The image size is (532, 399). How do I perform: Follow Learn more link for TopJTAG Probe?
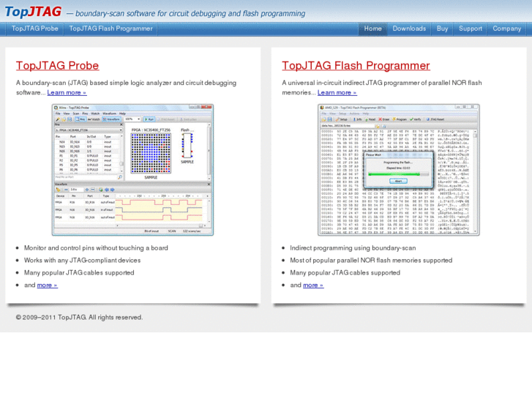point(67,93)
